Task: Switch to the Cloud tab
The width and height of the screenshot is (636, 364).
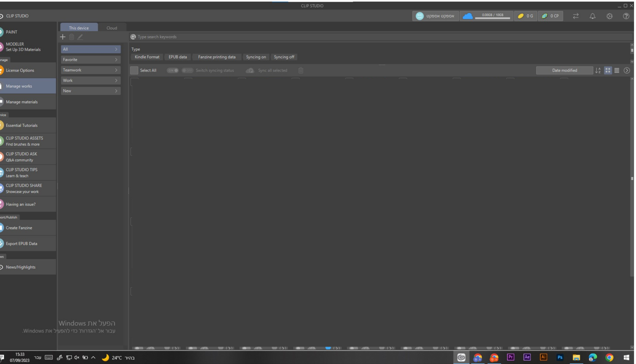Action: coord(112,28)
